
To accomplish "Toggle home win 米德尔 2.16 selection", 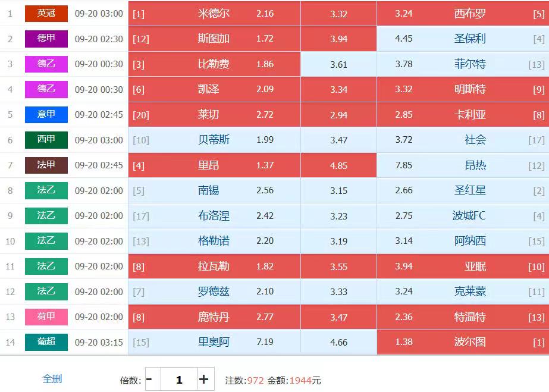I will pos(214,13).
